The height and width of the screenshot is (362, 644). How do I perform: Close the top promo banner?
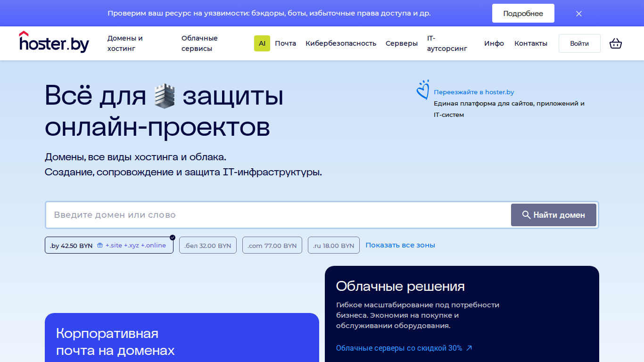579,14
